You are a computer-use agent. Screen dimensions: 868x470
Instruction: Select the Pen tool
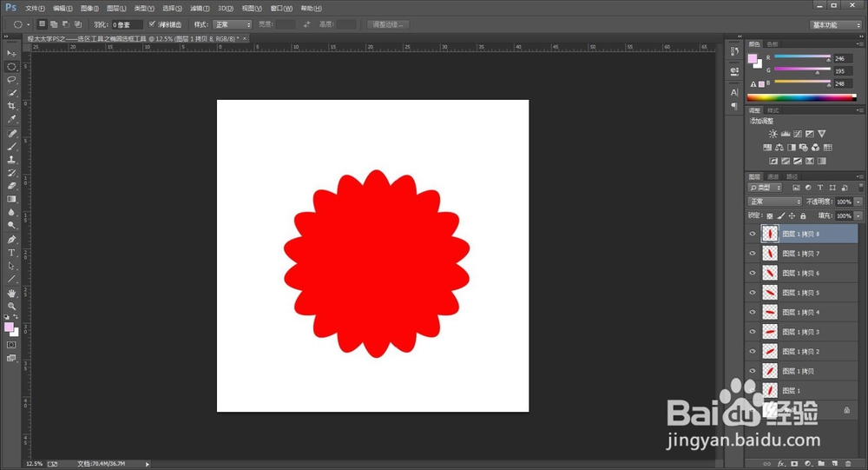pyautogui.click(x=11, y=240)
